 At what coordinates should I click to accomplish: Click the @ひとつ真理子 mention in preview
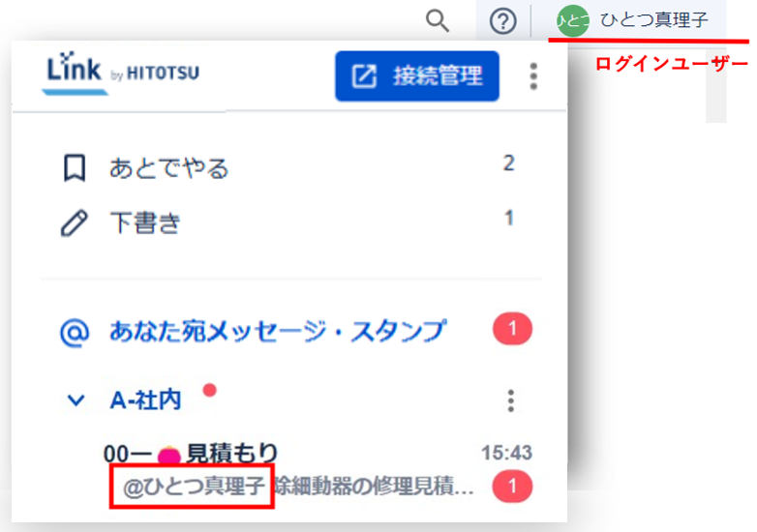192,487
